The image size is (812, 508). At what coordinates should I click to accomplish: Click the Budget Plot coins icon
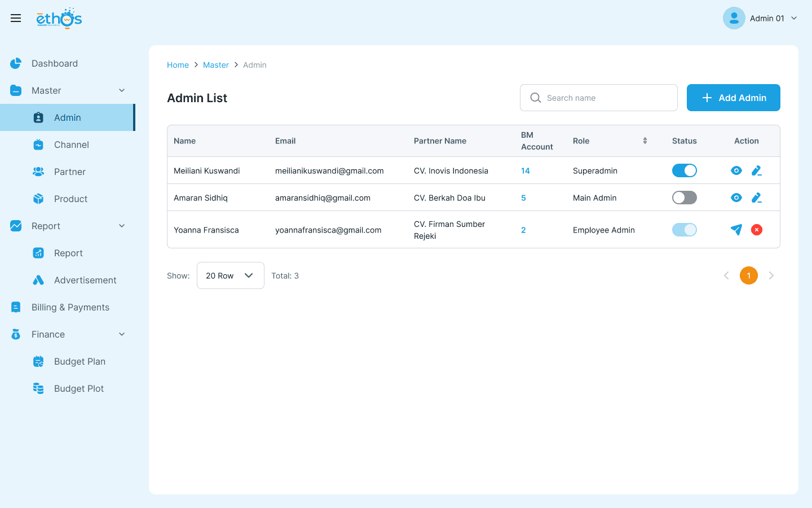coord(38,388)
